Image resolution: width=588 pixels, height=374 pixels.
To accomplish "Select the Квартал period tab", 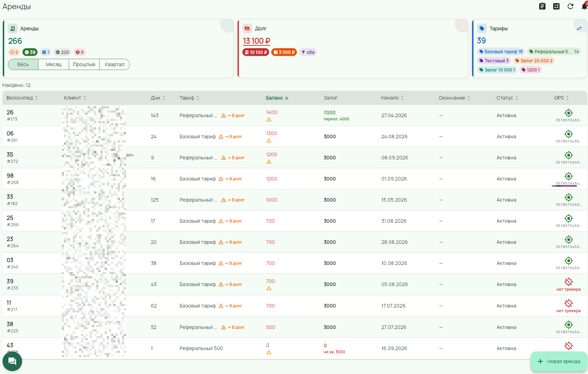I will 115,64.
